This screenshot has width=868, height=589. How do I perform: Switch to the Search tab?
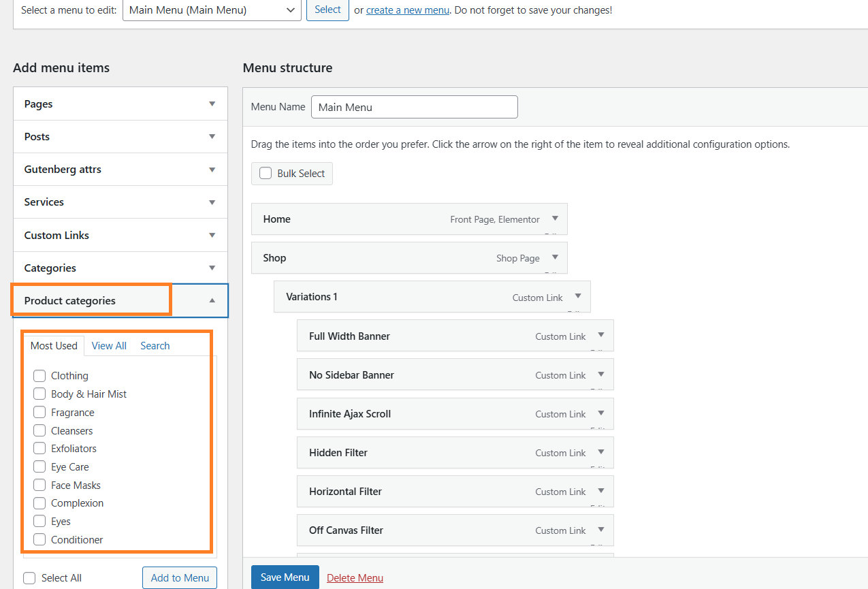point(155,346)
